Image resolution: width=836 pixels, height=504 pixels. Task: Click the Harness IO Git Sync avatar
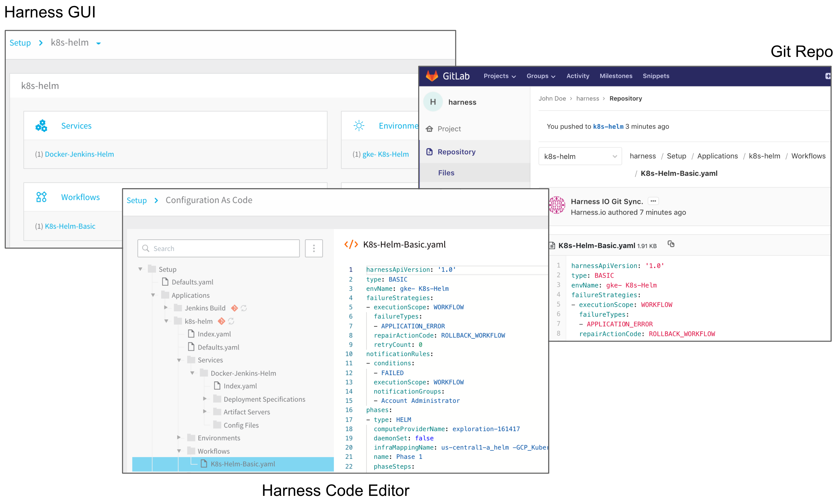click(557, 205)
